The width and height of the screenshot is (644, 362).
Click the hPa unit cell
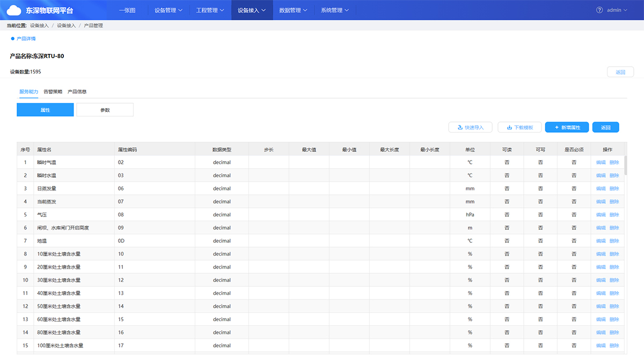470,214
